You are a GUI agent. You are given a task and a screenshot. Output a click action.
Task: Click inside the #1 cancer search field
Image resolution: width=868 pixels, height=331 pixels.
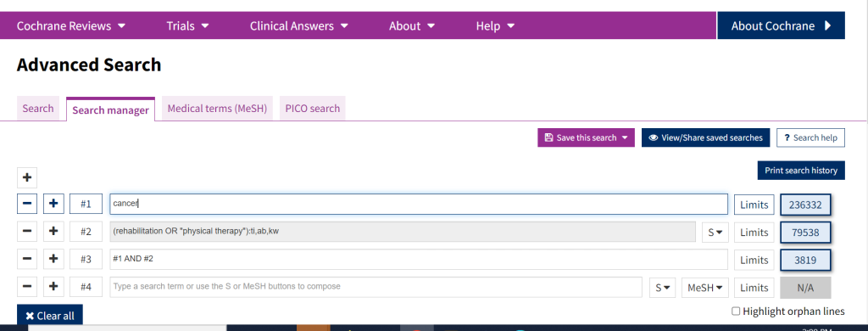[x=419, y=204]
